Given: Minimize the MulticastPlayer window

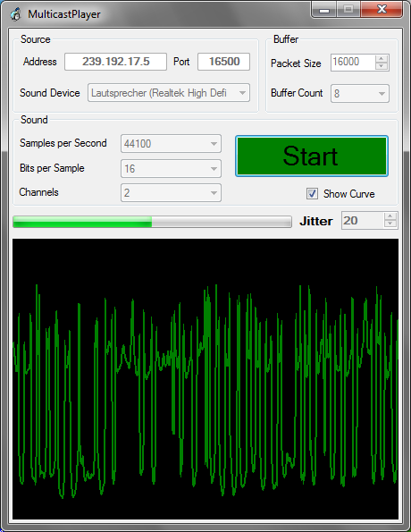Looking at the screenshot, I should (x=323, y=9).
